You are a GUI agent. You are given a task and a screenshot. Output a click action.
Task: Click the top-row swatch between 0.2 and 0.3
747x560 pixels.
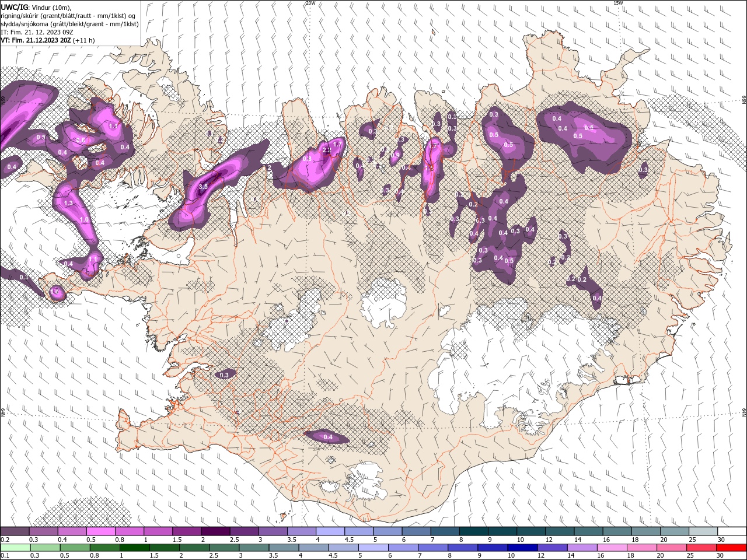click(x=15, y=531)
